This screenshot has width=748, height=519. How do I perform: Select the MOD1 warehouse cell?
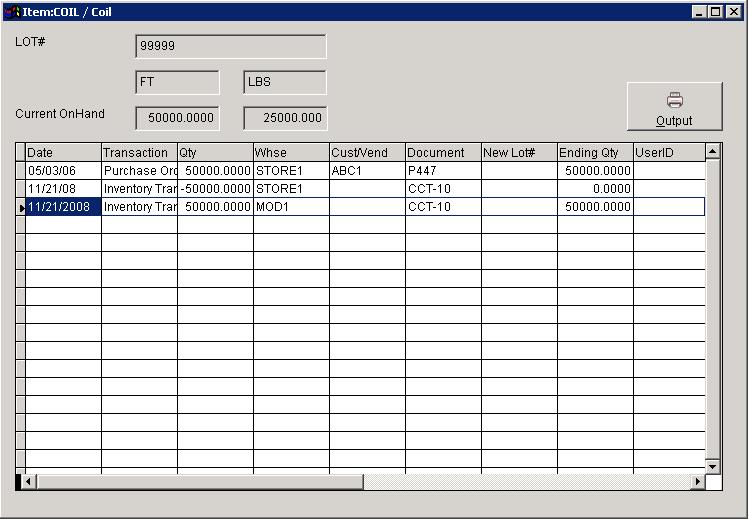tap(291, 207)
